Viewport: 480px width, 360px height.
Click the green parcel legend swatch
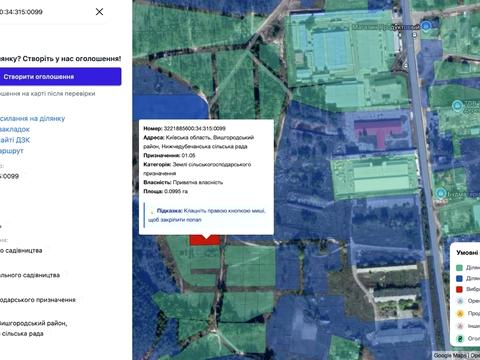pos(459,267)
